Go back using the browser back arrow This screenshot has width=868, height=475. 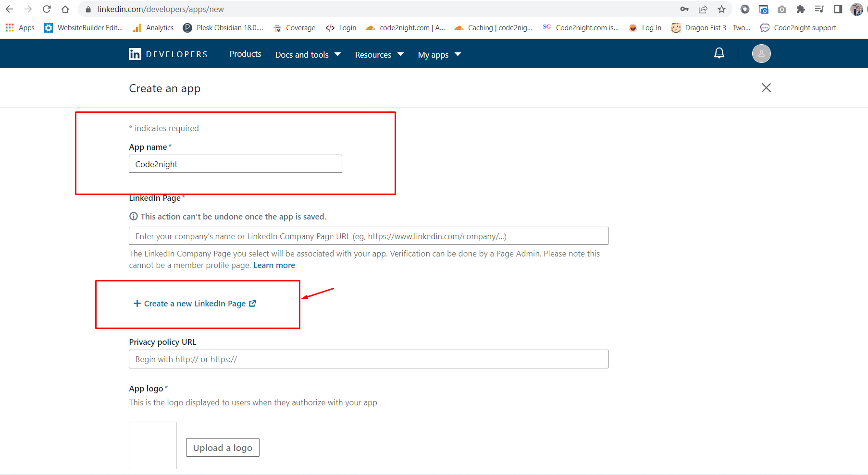(x=9, y=9)
